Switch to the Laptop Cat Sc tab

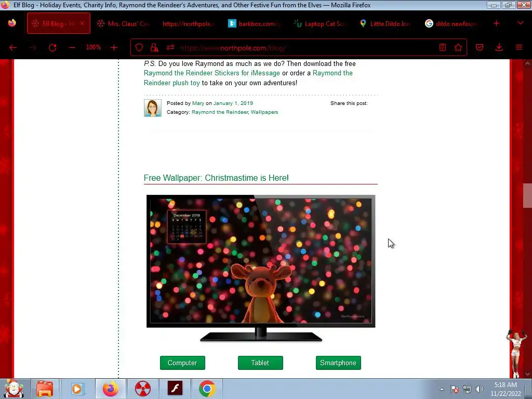[x=320, y=23]
